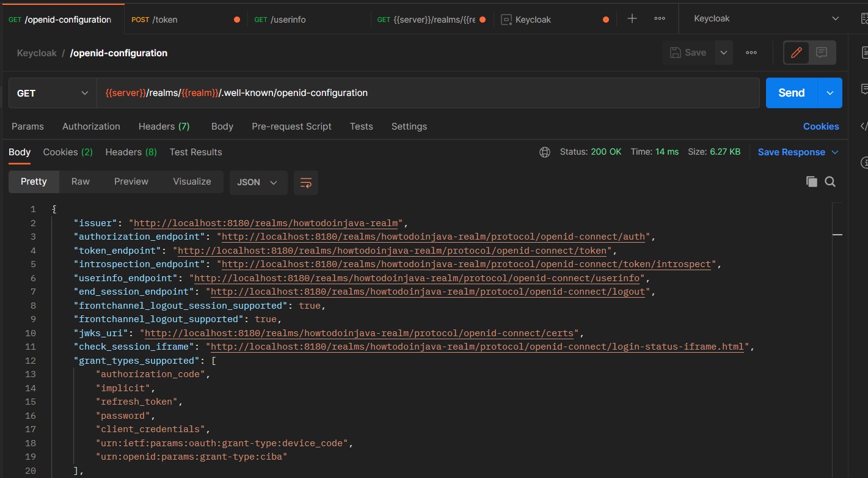Open the end_session_endpoint URL link
The height and width of the screenshot is (478, 868).
pos(428,292)
